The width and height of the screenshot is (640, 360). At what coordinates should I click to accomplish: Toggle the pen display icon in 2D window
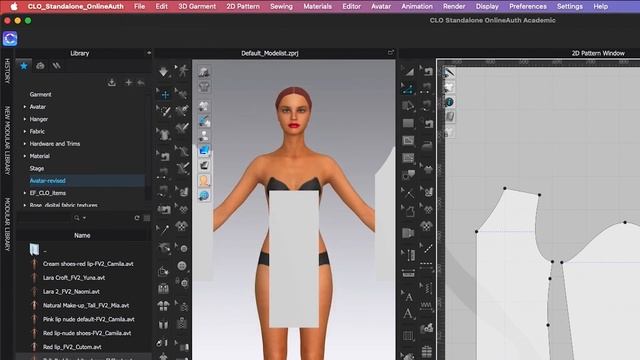tap(449, 73)
